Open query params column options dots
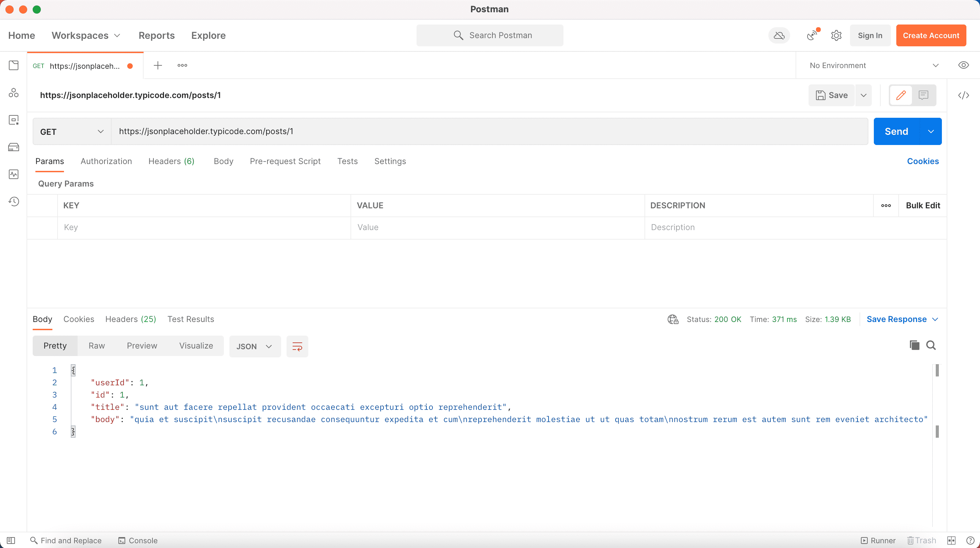 click(886, 206)
